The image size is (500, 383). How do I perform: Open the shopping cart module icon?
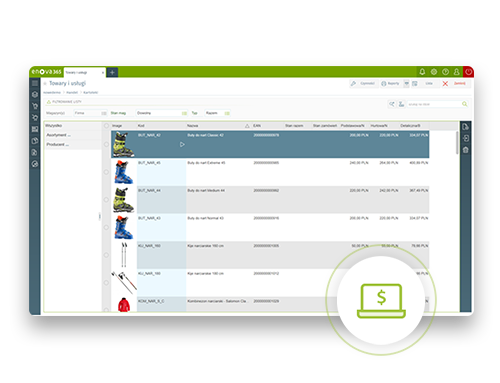(x=35, y=106)
